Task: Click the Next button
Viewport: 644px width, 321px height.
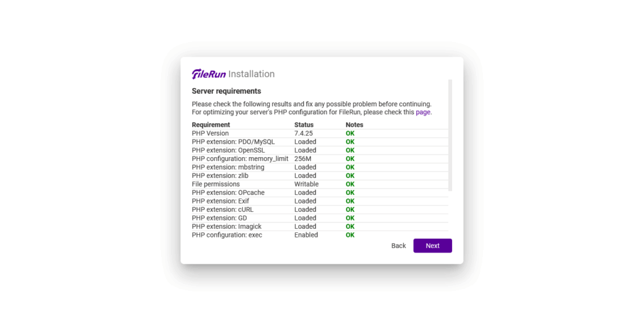Action: point(433,246)
